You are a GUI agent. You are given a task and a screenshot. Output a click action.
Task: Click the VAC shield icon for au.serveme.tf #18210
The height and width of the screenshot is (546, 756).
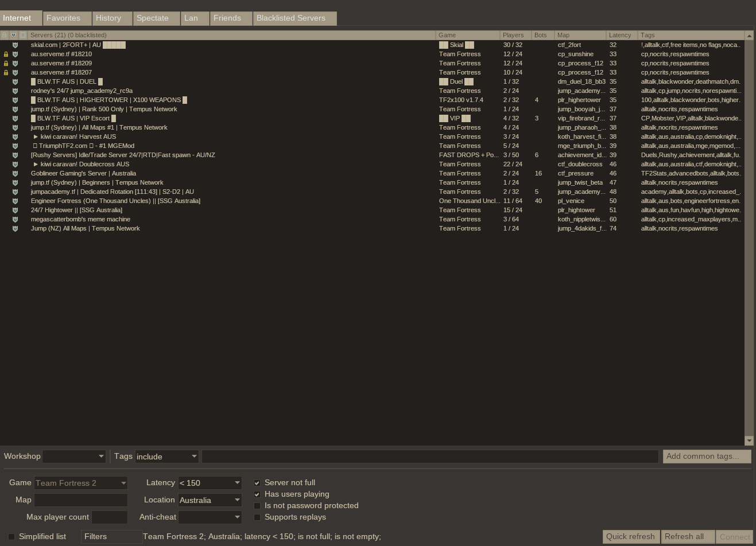point(15,54)
